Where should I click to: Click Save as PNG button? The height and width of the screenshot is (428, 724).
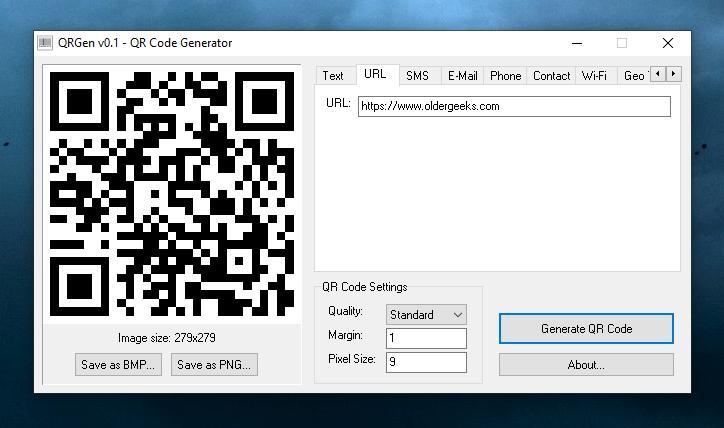coord(214,365)
